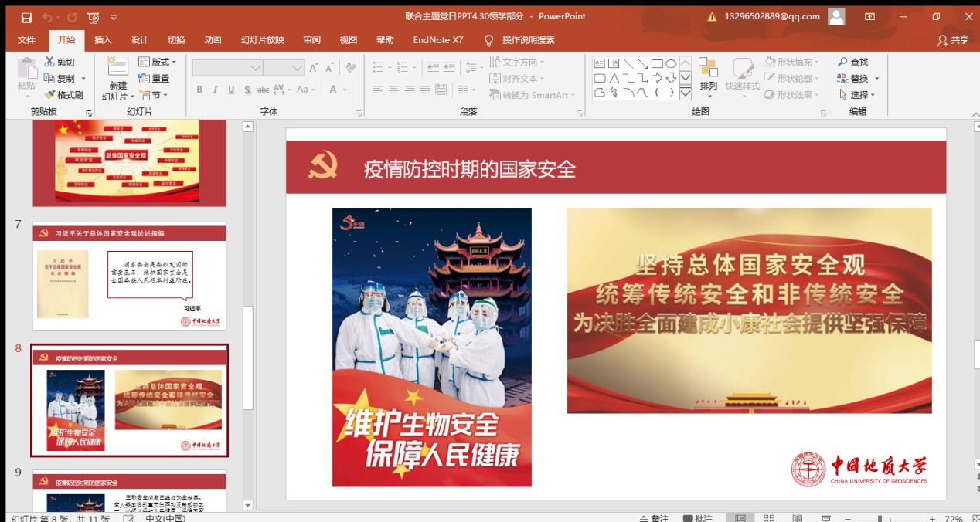This screenshot has height=522, width=980.
Task: Switch to the Insert (插入) tab
Action: pos(103,40)
